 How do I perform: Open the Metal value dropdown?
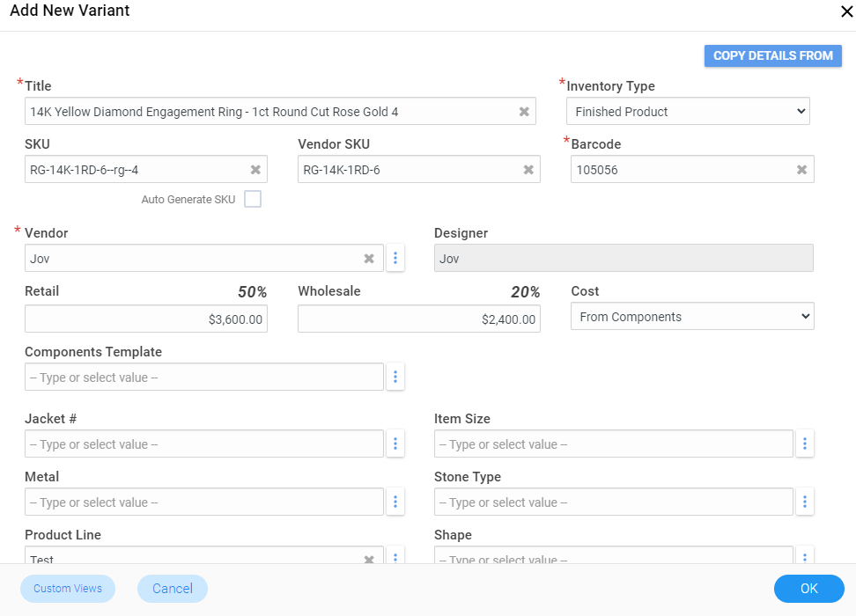tap(204, 502)
